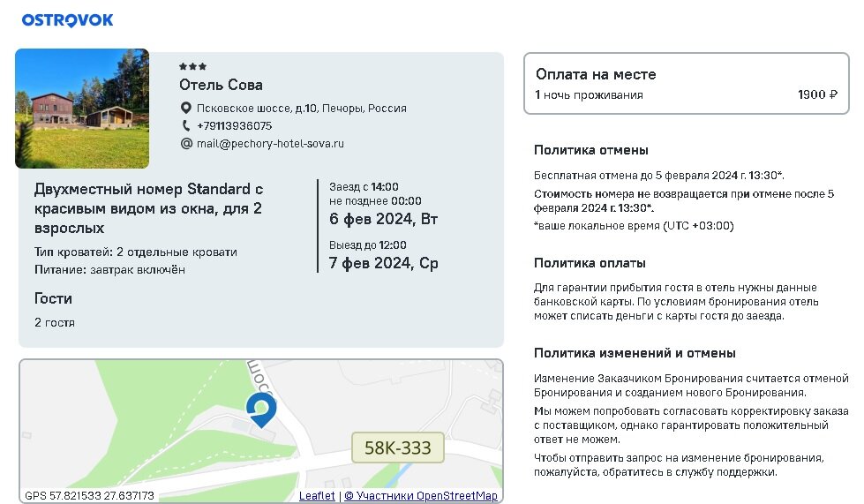Click the Политика оплаты heading
The height and width of the screenshot is (504, 864).
pos(590,263)
